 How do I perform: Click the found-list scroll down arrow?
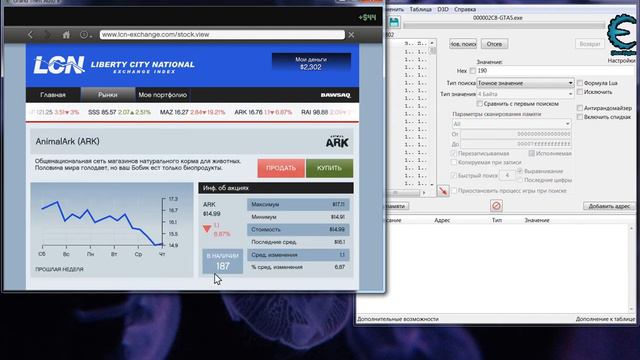coord(432,184)
